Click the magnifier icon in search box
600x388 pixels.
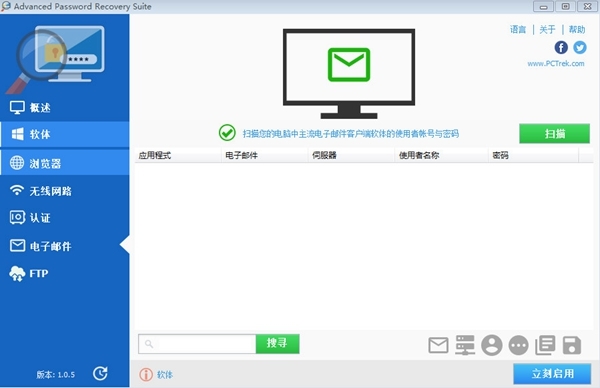click(x=149, y=344)
